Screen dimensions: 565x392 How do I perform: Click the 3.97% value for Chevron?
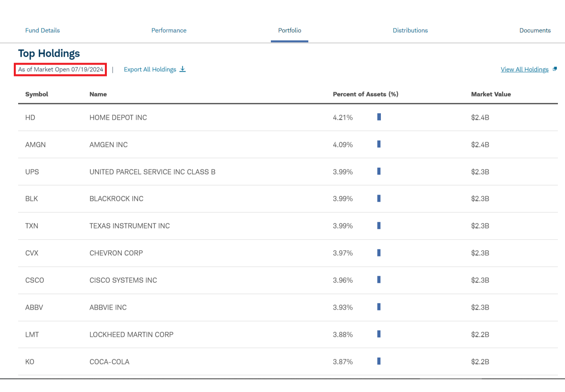[343, 253]
